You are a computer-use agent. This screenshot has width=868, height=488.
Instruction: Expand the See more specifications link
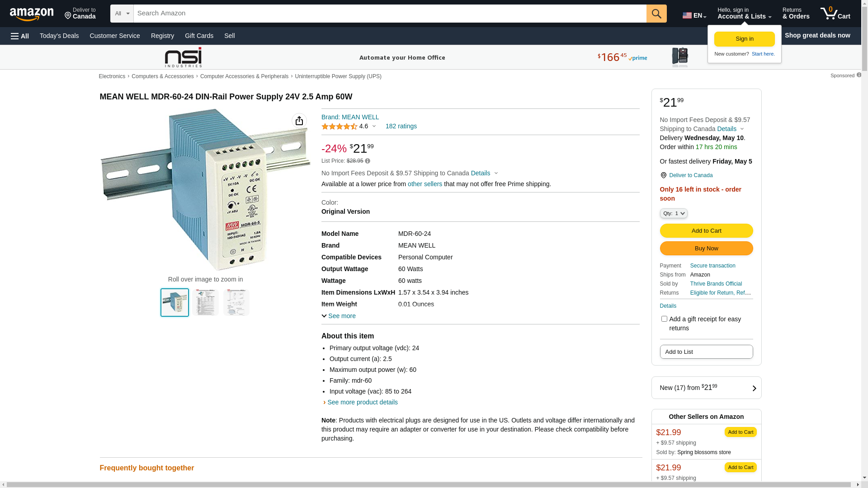click(339, 316)
